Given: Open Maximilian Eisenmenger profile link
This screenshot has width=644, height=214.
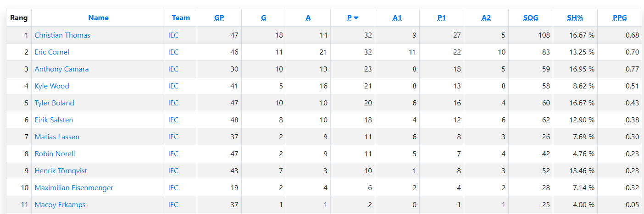Looking at the screenshot, I should pos(74,188).
